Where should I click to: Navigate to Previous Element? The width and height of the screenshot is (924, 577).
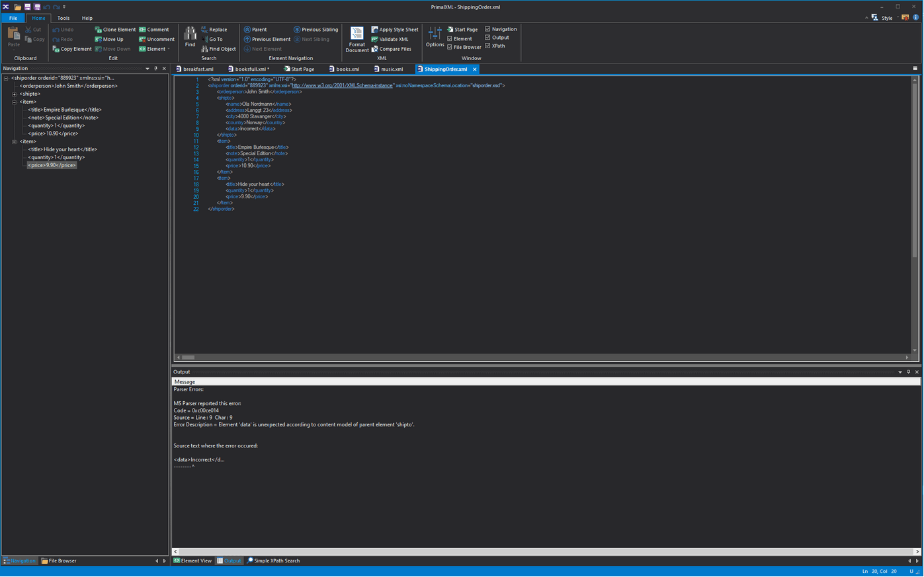[267, 39]
